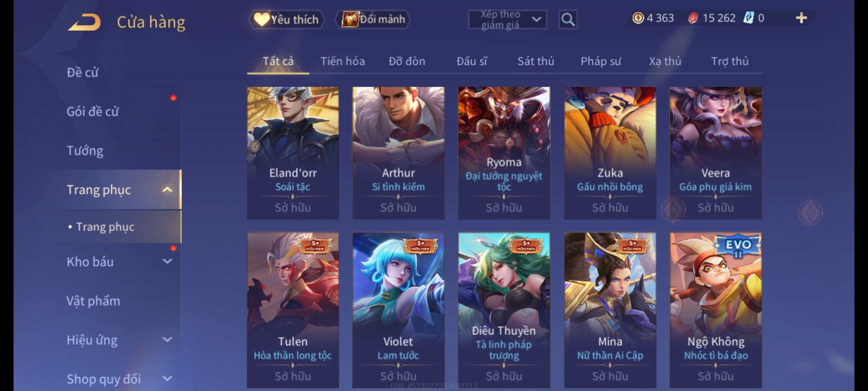Screen dimensions: 868x391
Task: Switch to the Tiến hóa tab
Action: 342,61
